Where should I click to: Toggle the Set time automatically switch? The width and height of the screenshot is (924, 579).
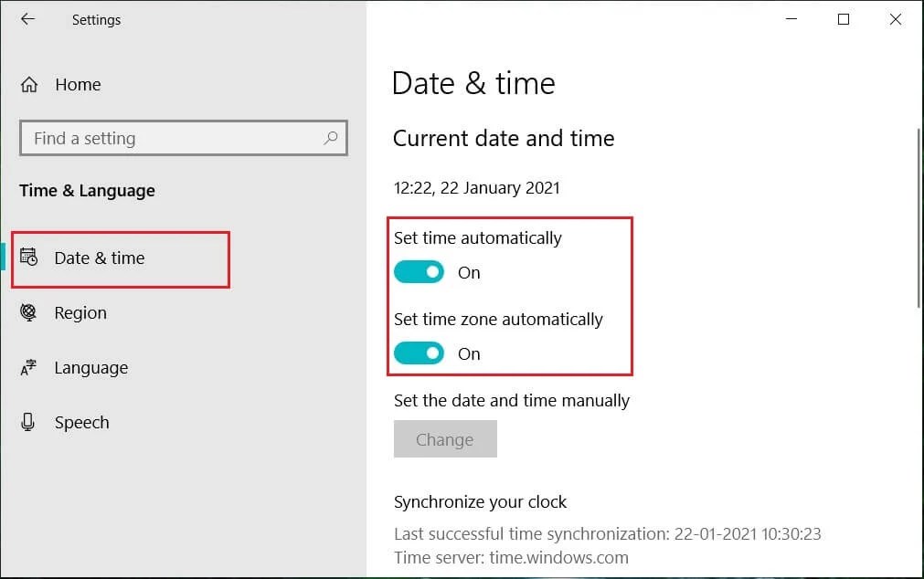click(419, 271)
